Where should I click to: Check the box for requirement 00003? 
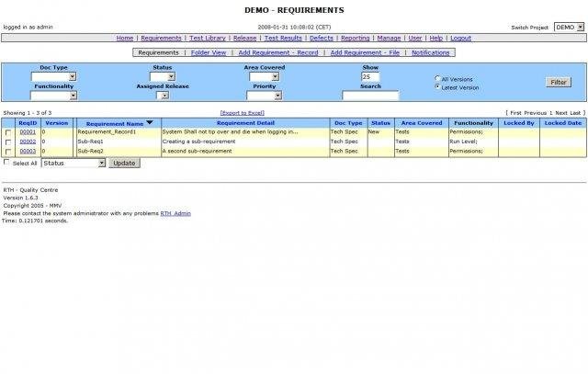(x=8, y=152)
